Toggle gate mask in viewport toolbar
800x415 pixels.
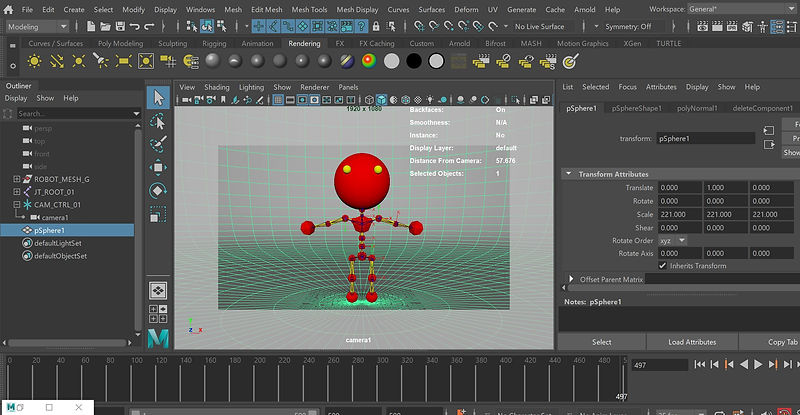[x=315, y=100]
